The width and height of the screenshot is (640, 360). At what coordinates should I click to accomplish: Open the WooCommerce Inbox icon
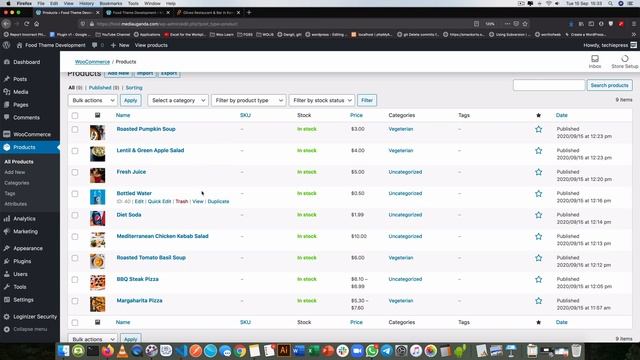coord(595,62)
